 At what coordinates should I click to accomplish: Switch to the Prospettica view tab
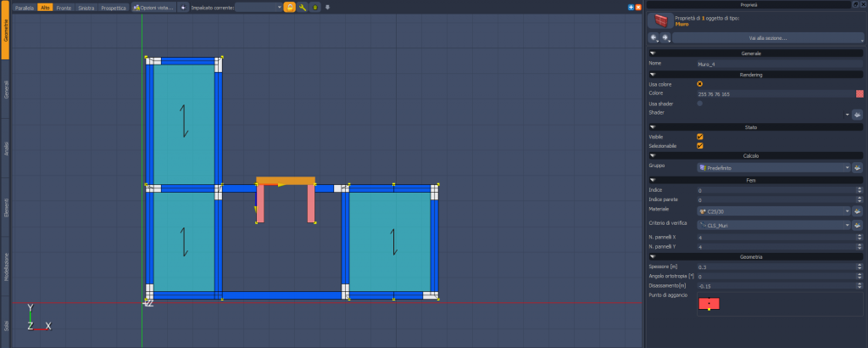[x=113, y=7]
